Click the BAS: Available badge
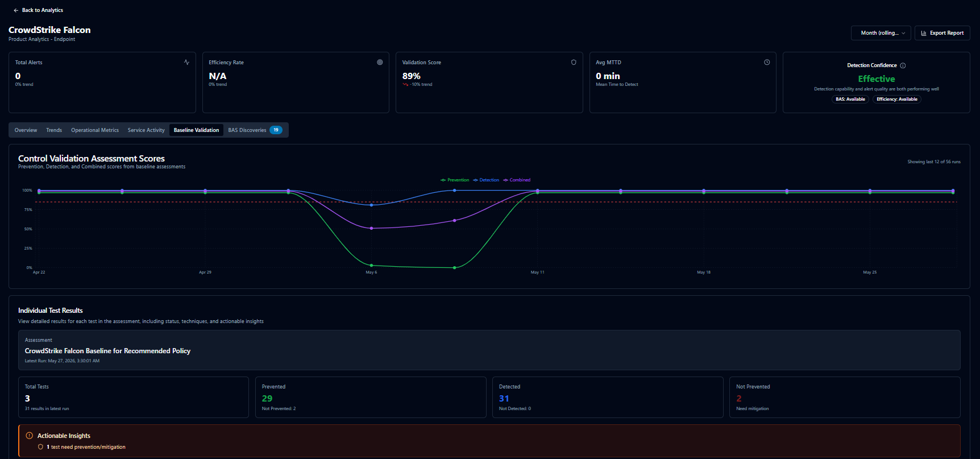 pos(850,99)
